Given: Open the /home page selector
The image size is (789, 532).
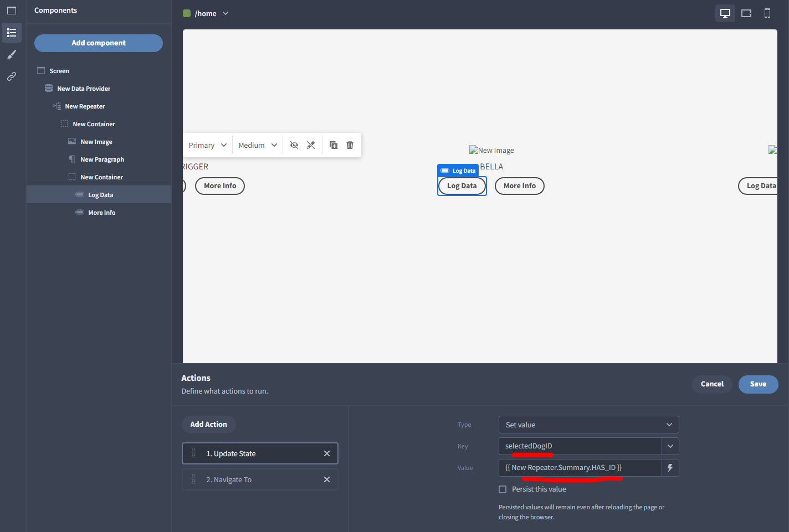Looking at the screenshot, I should coord(206,13).
